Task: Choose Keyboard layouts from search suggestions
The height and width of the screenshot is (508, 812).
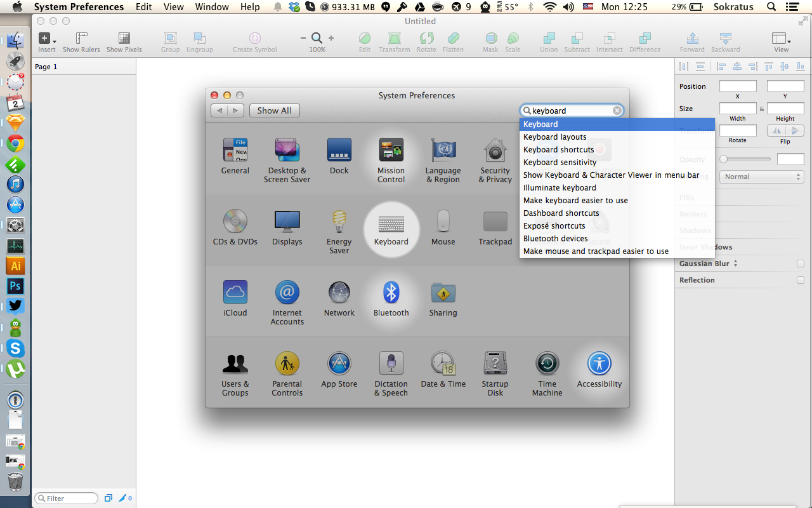Action: coord(555,137)
